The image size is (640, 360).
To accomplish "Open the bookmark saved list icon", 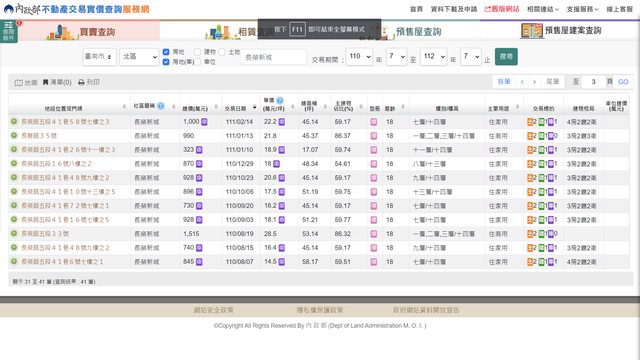I will pyautogui.click(x=45, y=82).
